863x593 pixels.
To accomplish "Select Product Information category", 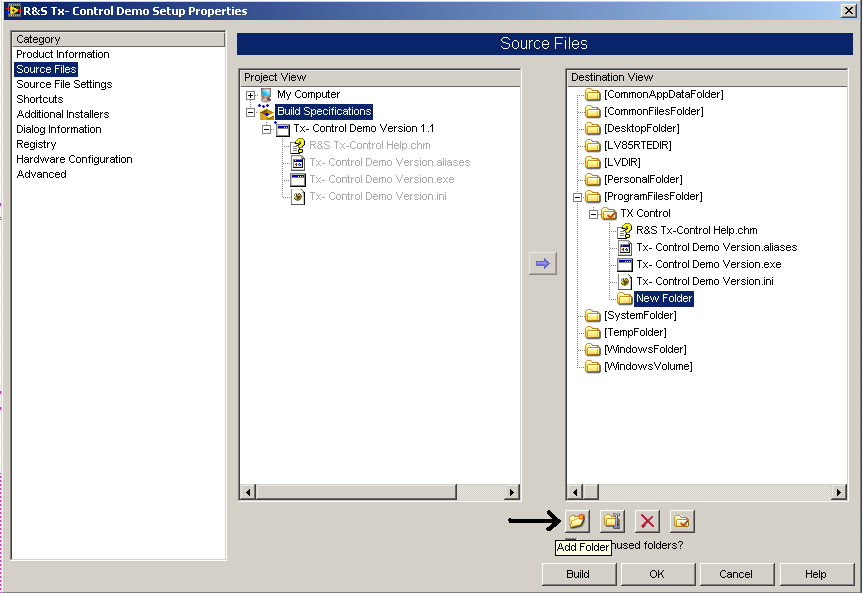I will click(x=63, y=55).
